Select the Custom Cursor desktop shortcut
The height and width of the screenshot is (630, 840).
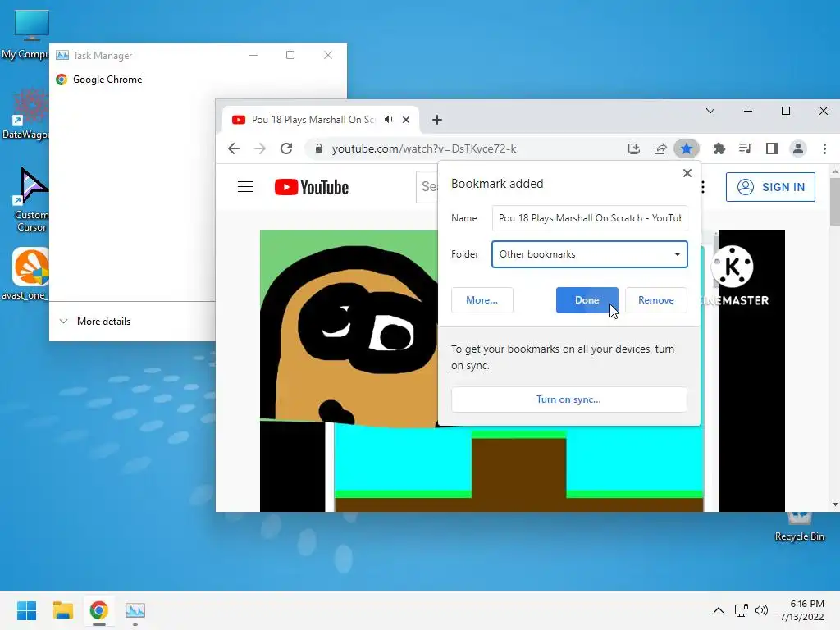point(31,199)
